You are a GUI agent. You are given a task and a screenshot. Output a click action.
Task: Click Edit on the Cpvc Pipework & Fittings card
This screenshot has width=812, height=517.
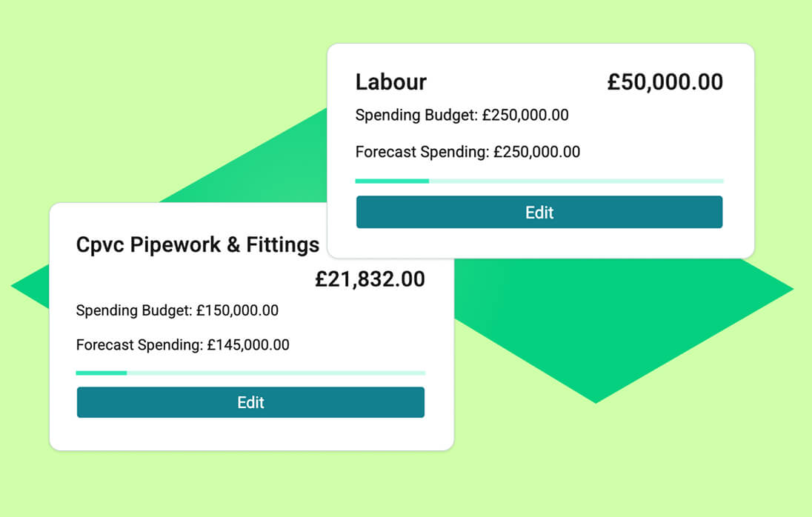coord(250,402)
